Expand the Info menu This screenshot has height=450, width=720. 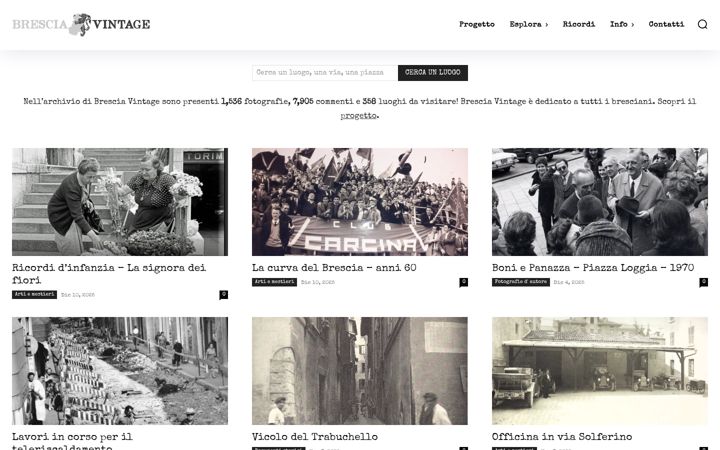(622, 24)
